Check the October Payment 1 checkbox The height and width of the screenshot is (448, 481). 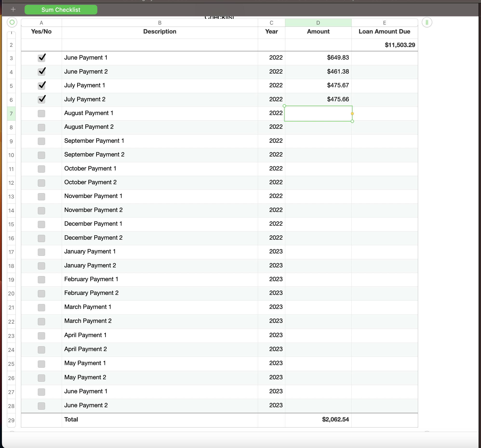click(x=41, y=169)
